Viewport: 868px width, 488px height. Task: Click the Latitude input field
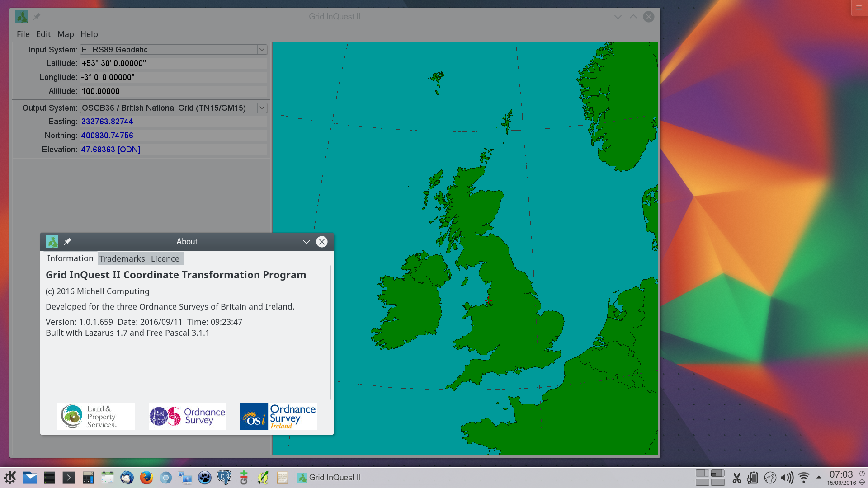click(174, 63)
